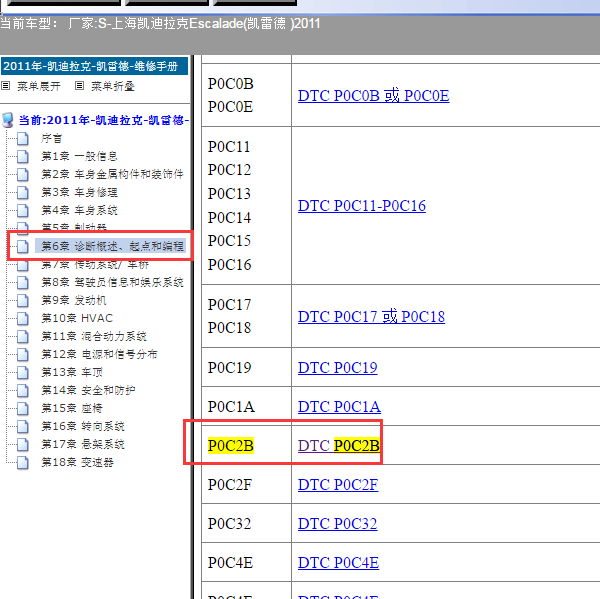Screen dimensions: 600x599
Task: Click page icon next to 第17章 悬架系统
Action: tap(23, 444)
